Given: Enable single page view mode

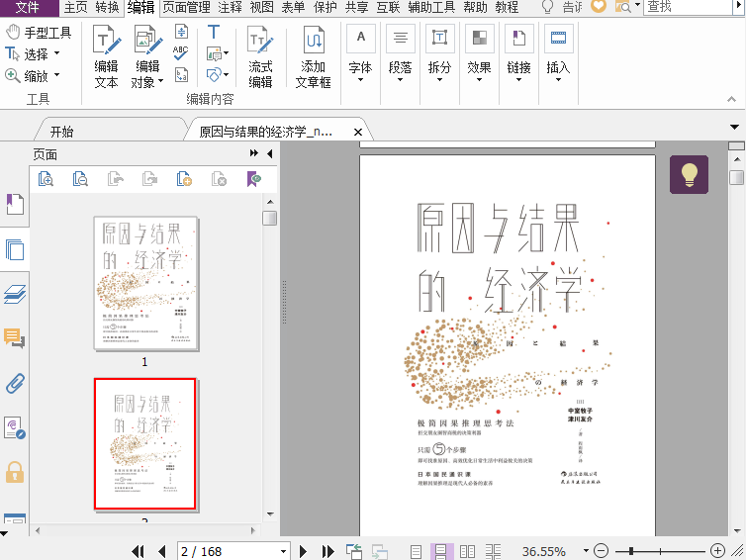Looking at the screenshot, I should [417, 551].
